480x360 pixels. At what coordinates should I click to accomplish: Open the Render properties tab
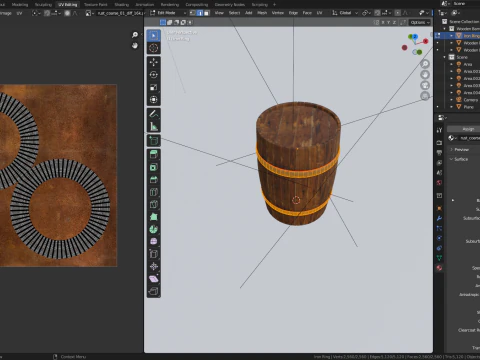click(439, 143)
